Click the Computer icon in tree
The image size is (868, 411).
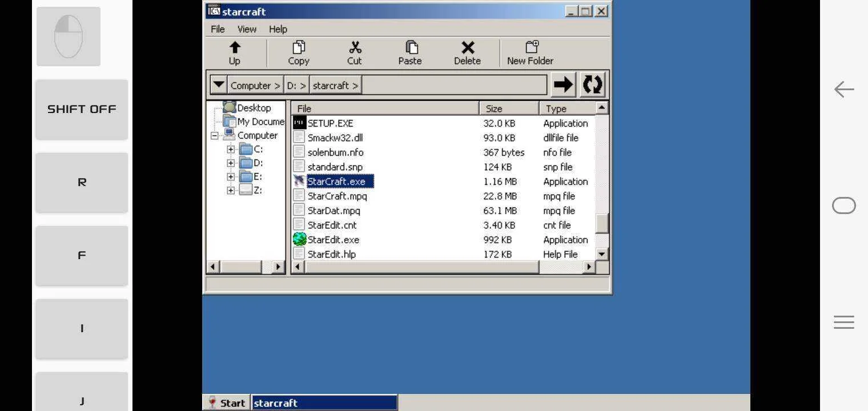230,135
